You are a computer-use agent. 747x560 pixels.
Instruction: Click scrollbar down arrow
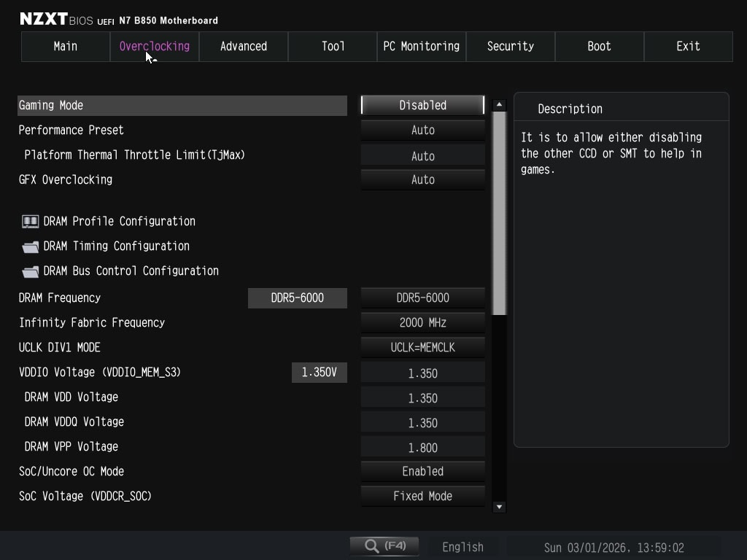500,507
